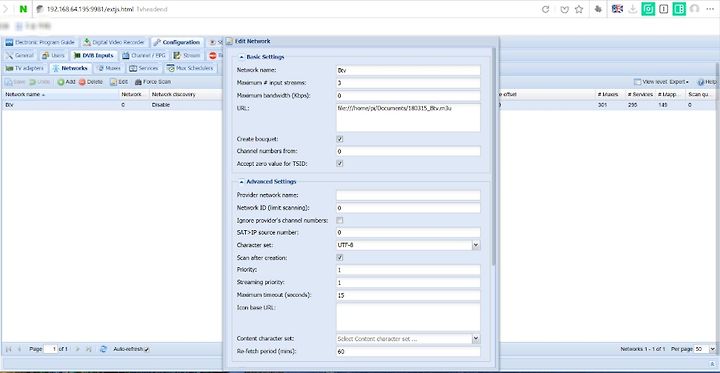Screen dimensions: 720x373
Task: Click the Edit toolbar button
Action: point(119,82)
